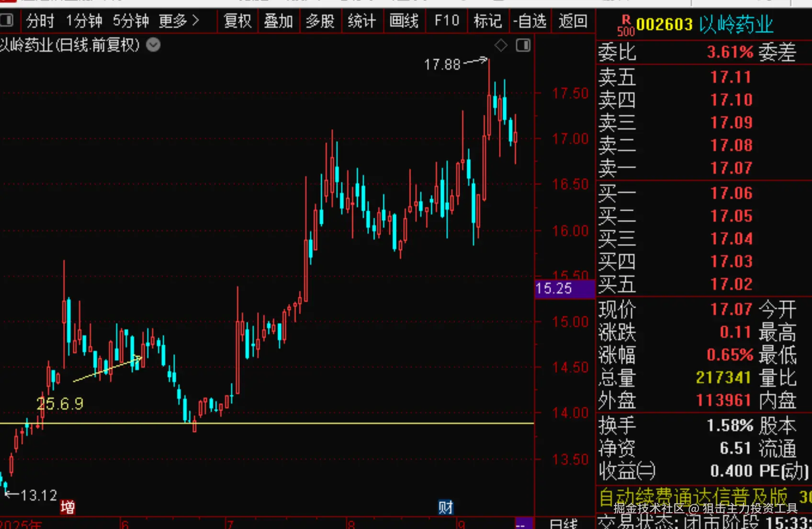
Task: Remove stock via -自选 button
Action: coord(530,21)
